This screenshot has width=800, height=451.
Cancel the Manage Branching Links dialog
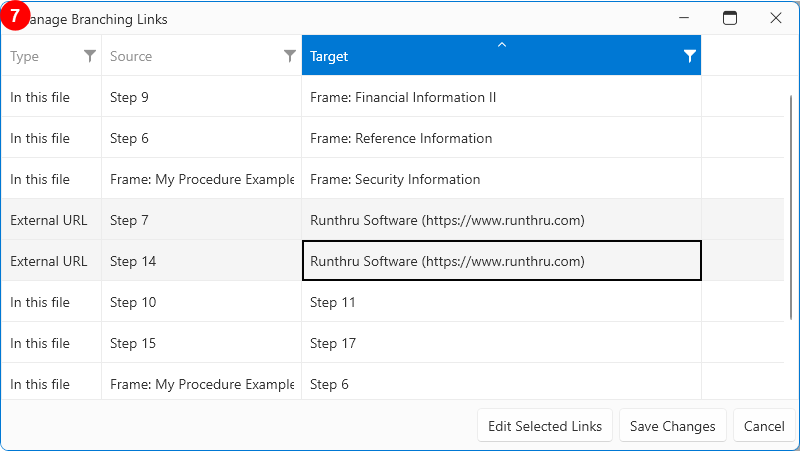tap(764, 426)
